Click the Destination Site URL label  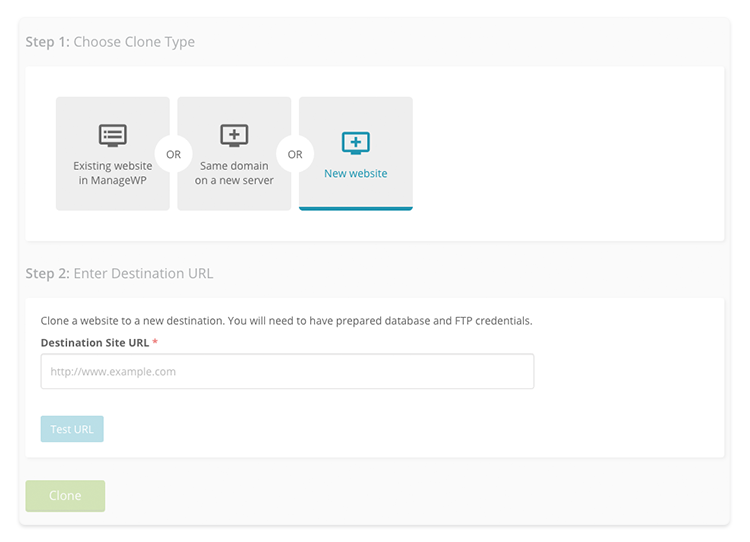tap(95, 343)
